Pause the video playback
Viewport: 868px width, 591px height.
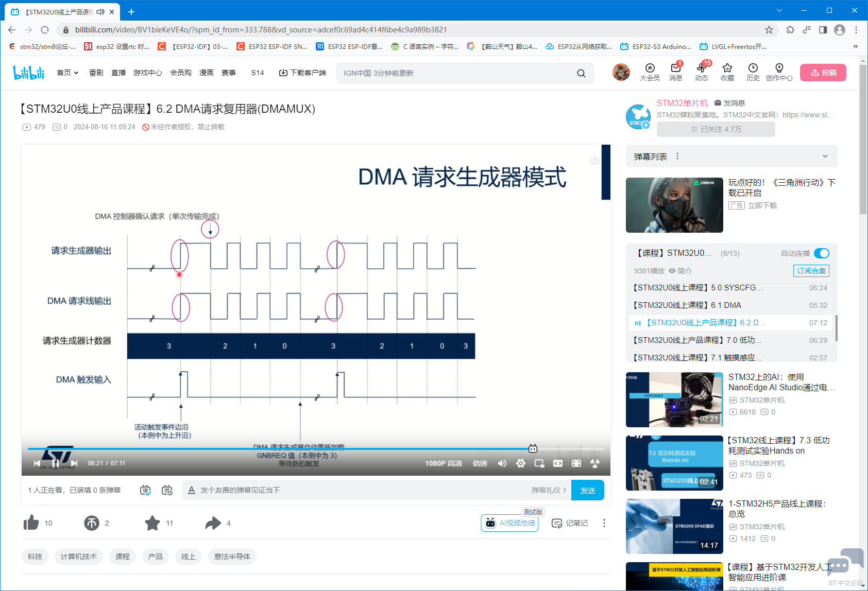pyautogui.click(x=56, y=463)
